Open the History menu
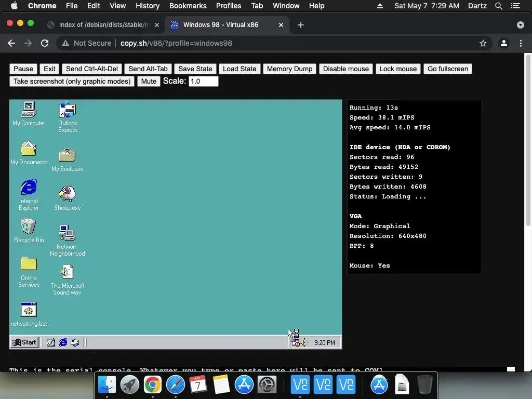 148,6
